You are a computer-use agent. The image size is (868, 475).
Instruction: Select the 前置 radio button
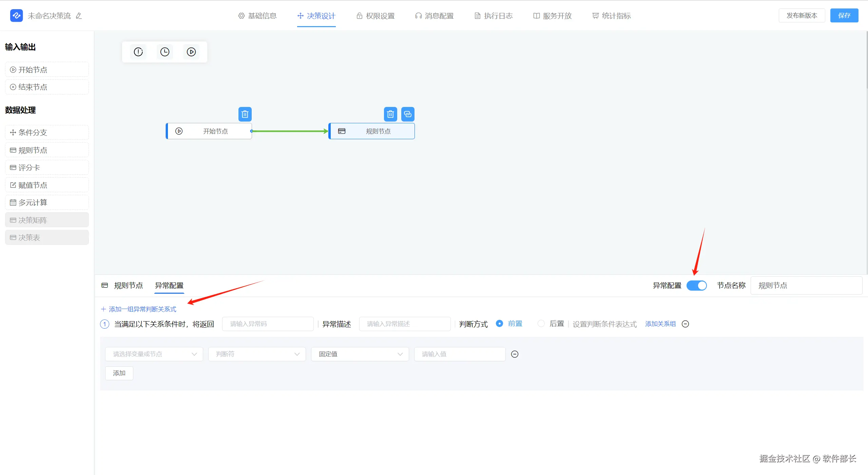(499, 324)
